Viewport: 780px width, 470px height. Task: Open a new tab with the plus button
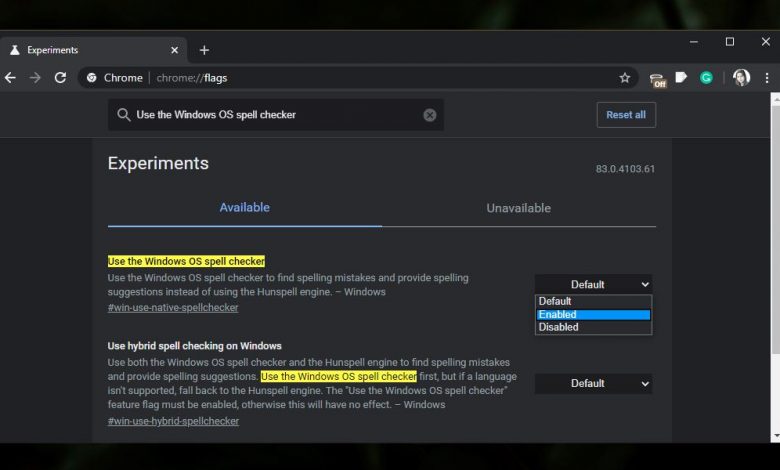click(x=204, y=50)
